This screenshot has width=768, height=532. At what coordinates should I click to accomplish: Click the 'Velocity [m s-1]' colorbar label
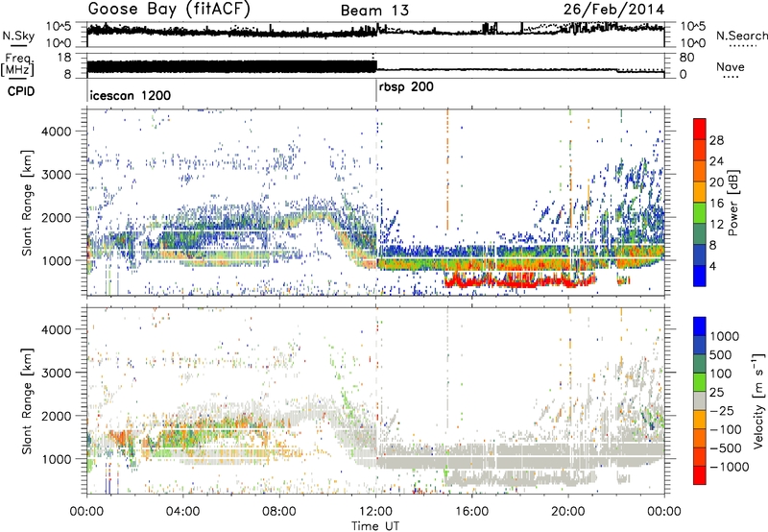[758, 400]
